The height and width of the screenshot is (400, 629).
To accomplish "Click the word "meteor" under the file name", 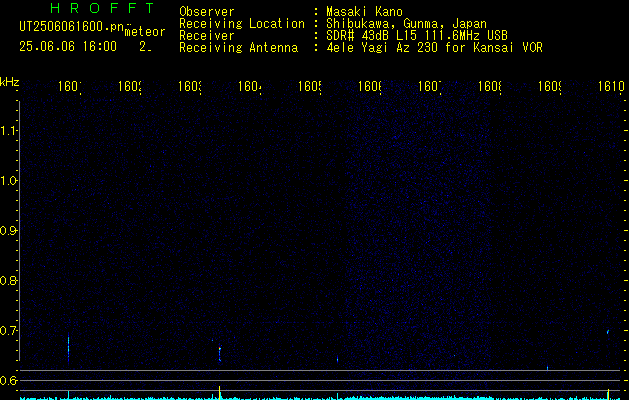I will [x=145, y=32].
